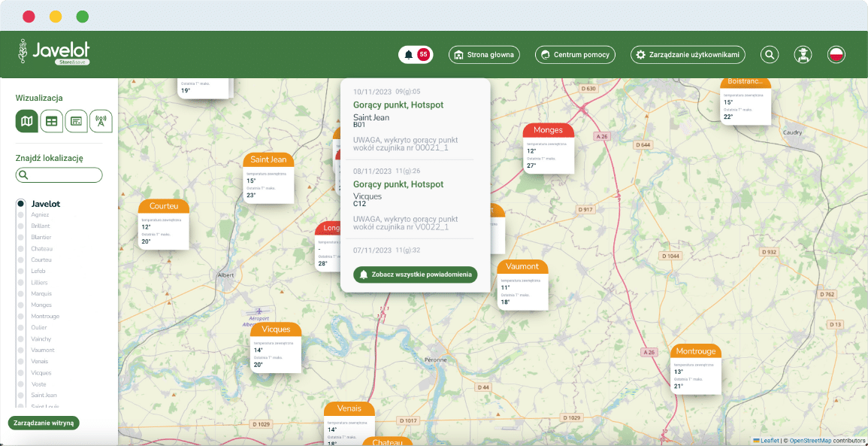Click the Javelot logo in header
The width and height of the screenshot is (868, 446).
click(54, 52)
